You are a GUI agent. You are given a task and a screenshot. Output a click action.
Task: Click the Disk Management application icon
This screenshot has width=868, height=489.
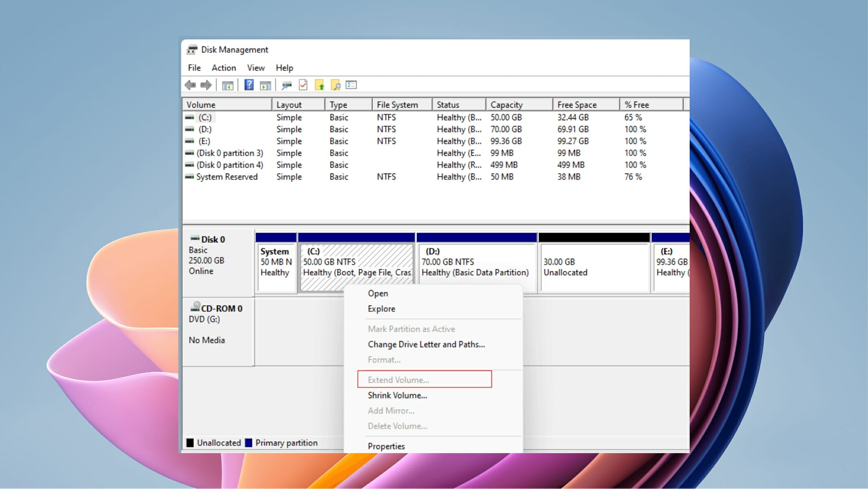(192, 49)
